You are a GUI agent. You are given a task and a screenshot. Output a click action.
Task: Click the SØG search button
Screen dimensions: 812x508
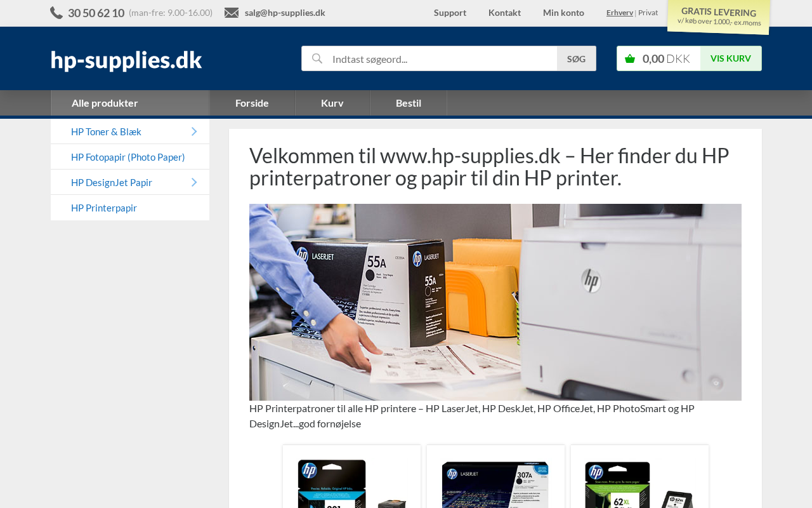577,58
